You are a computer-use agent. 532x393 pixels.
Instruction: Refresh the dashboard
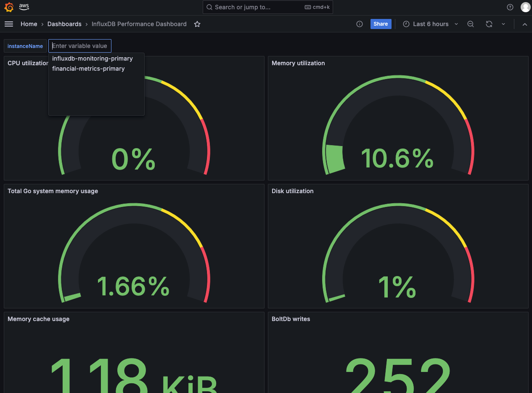click(489, 24)
